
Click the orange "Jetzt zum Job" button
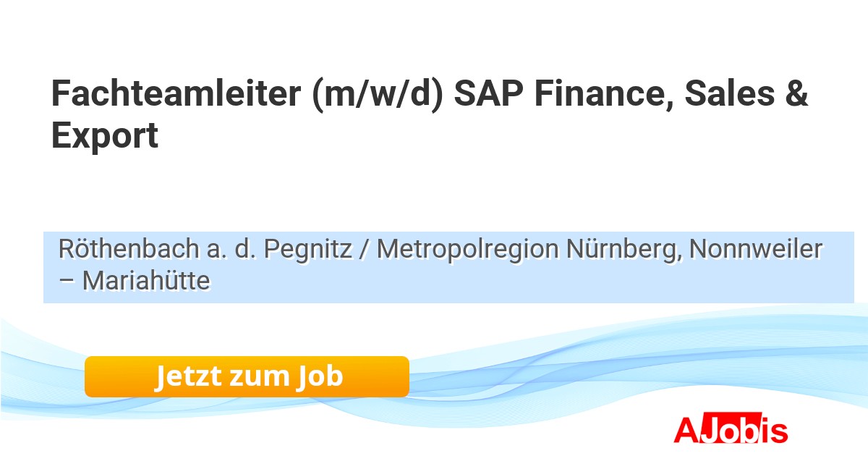247,376
